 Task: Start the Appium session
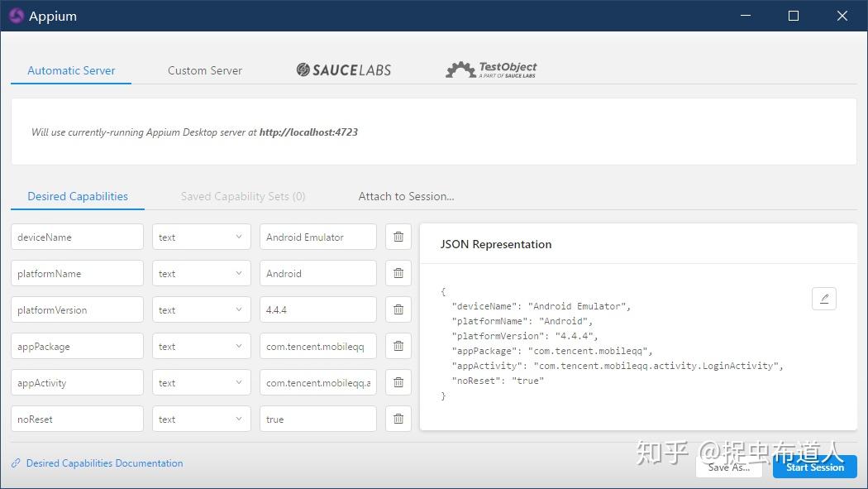pyautogui.click(x=814, y=467)
